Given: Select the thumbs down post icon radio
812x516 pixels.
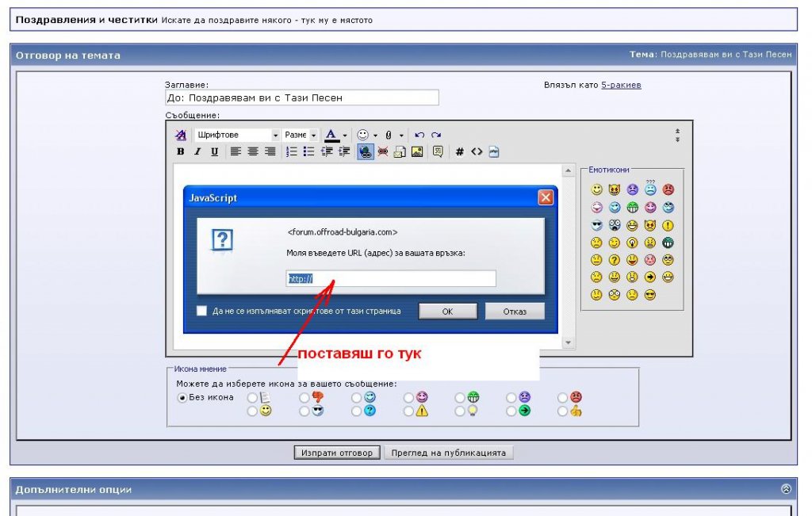Looking at the screenshot, I should point(304,398).
